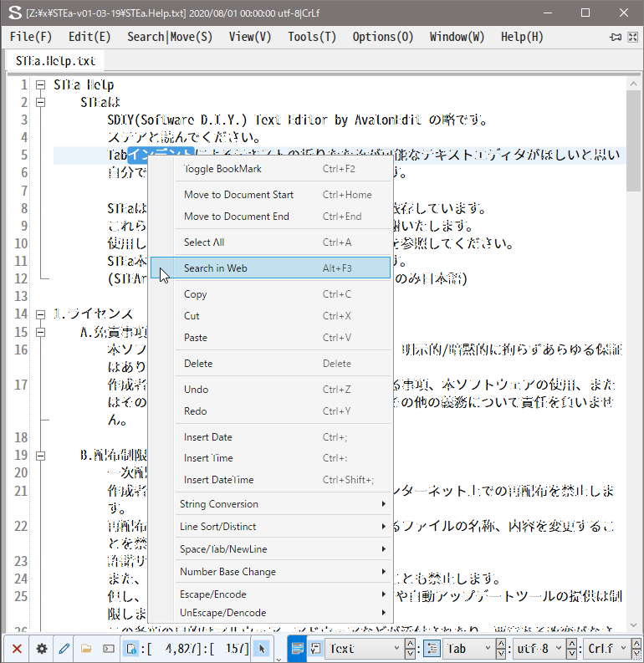Collapse the fold marker at line 15
The width and height of the screenshot is (644, 663).
click(x=41, y=333)
